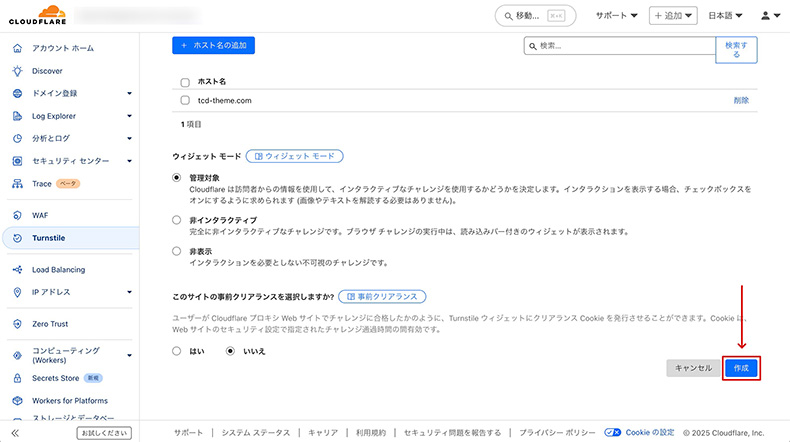Select all hosts with ホスト名 header checkbox
Viewport: 790px width, 442px height.
click(185, 82)
